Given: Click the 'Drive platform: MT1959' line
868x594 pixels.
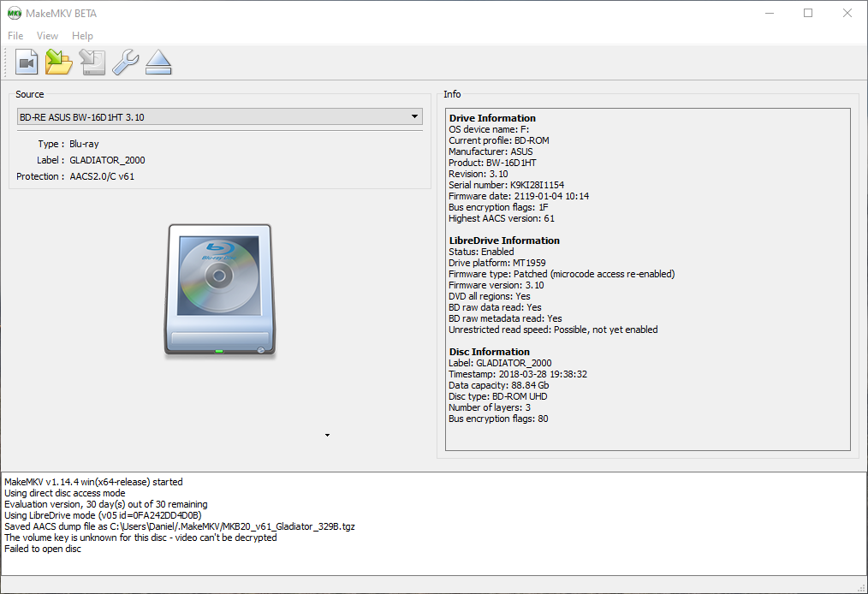Looking at the screenshot, I should [497, 263].
